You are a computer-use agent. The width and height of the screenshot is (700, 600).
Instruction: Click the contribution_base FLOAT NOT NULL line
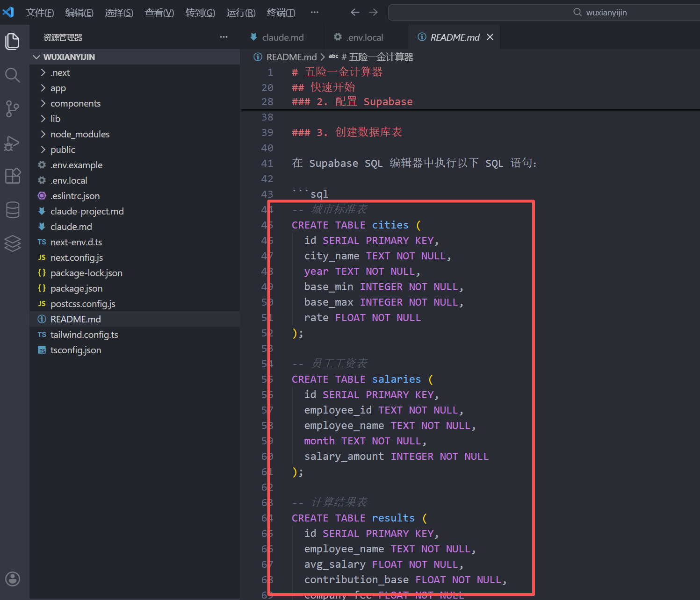point(405,580)
